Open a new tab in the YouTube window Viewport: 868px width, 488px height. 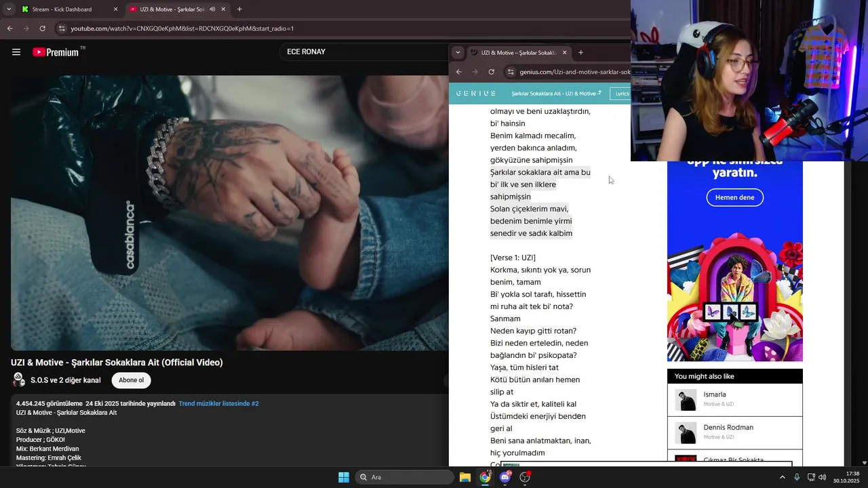click(239, 9)
